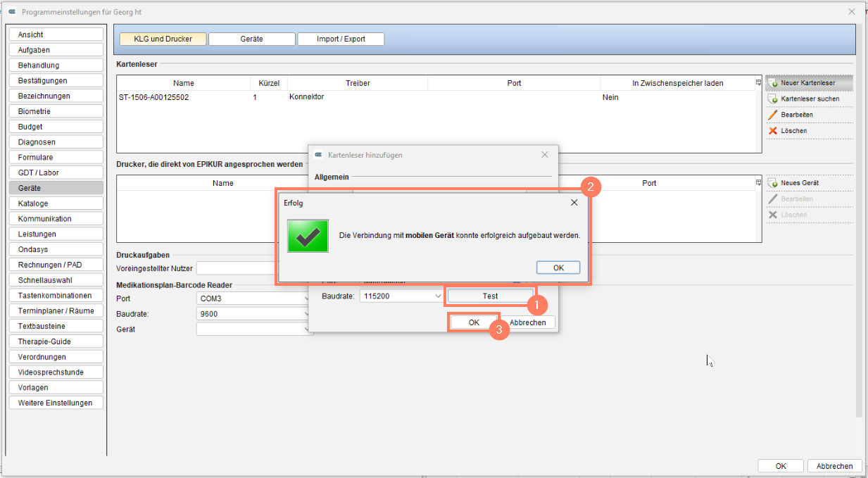This screenshot has height=478, width=868.
Task: Click the Test connection button
Action: point(490,296)
